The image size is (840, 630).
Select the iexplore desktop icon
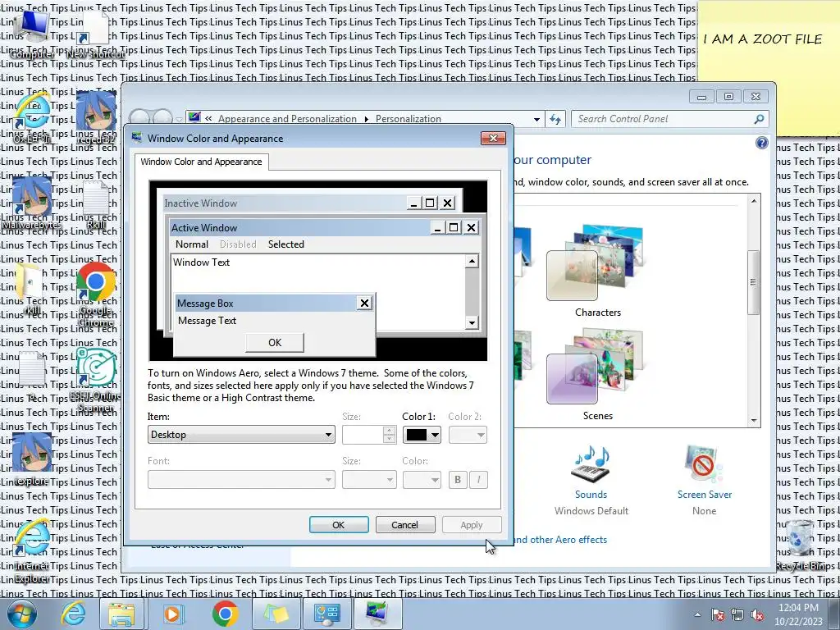32,459
